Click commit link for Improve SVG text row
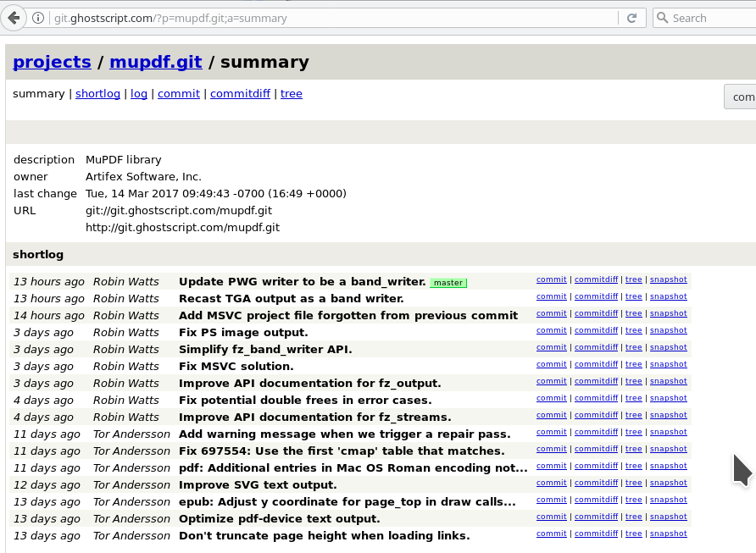The image size is (756, 553). (551, 482)
